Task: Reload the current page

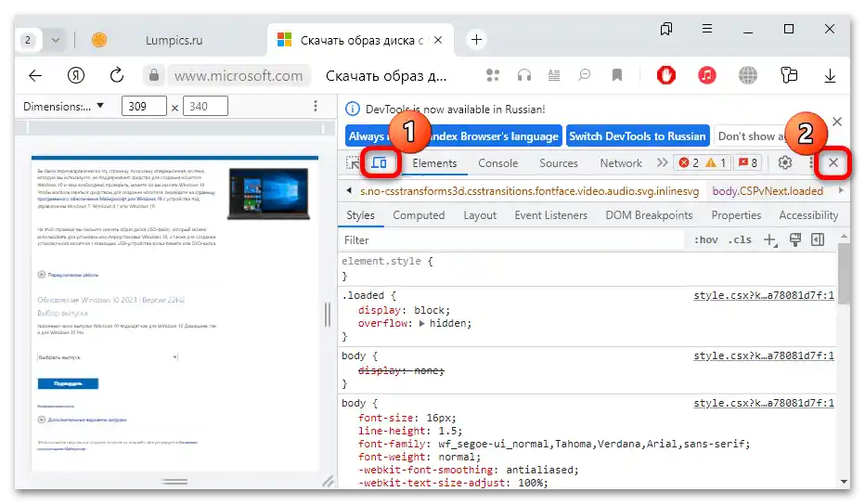Action: pyautogui.click(x=116, y=75)
